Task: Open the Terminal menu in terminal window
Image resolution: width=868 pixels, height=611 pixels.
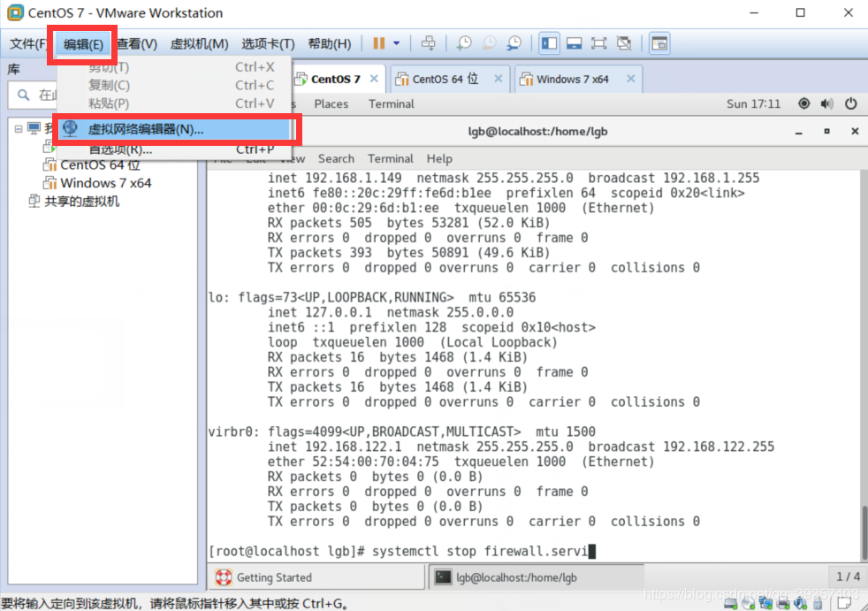Action: tap(391, 159)
